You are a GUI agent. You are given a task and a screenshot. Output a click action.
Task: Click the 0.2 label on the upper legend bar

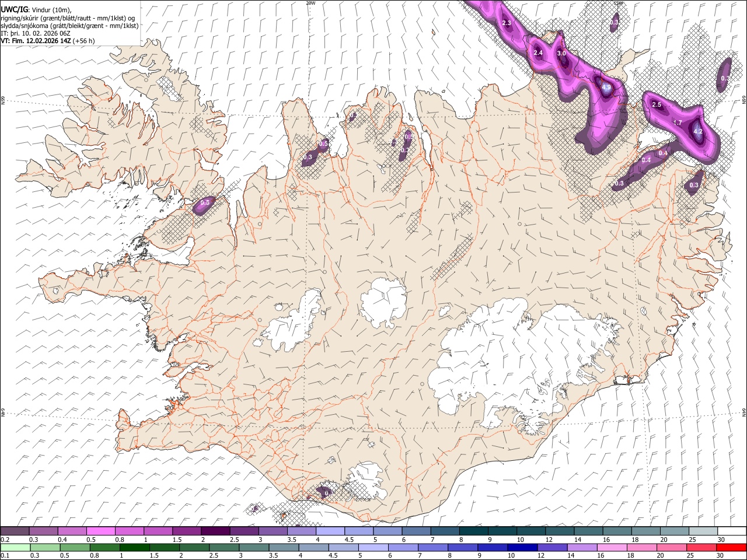click(x=5, y=540)
